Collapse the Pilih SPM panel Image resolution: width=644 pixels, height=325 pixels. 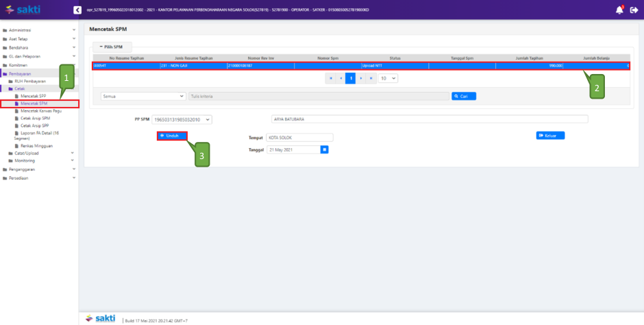pos(111,47)
